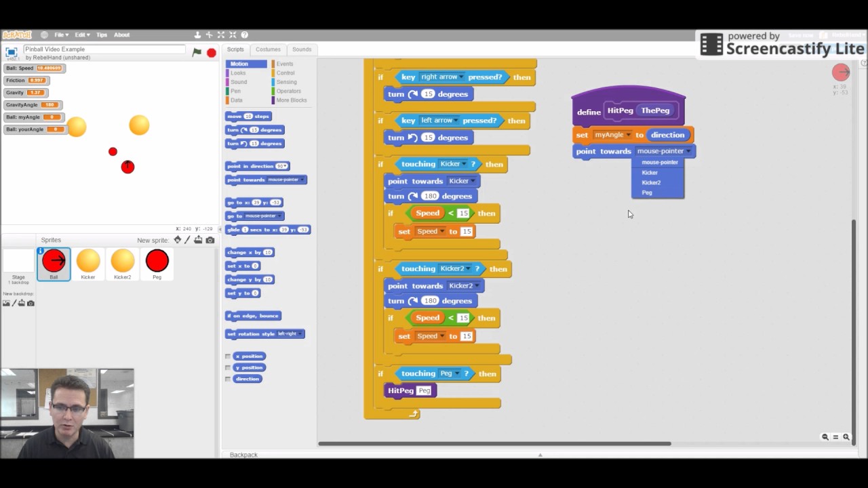Switch to the Sounds tab

pos(302,49)
